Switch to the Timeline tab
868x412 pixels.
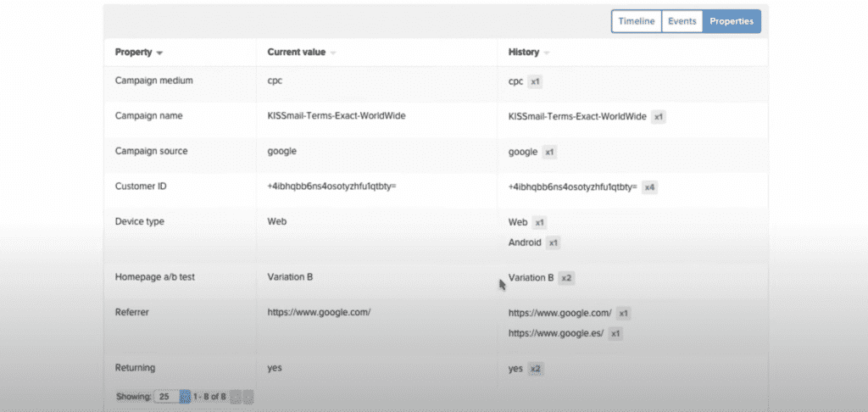pos(636,21)
